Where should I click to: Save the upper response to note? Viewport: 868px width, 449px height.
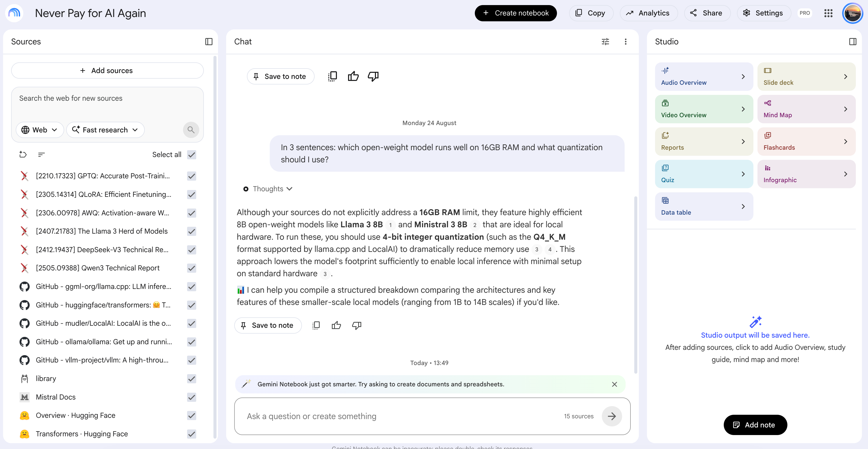(280, 76)
